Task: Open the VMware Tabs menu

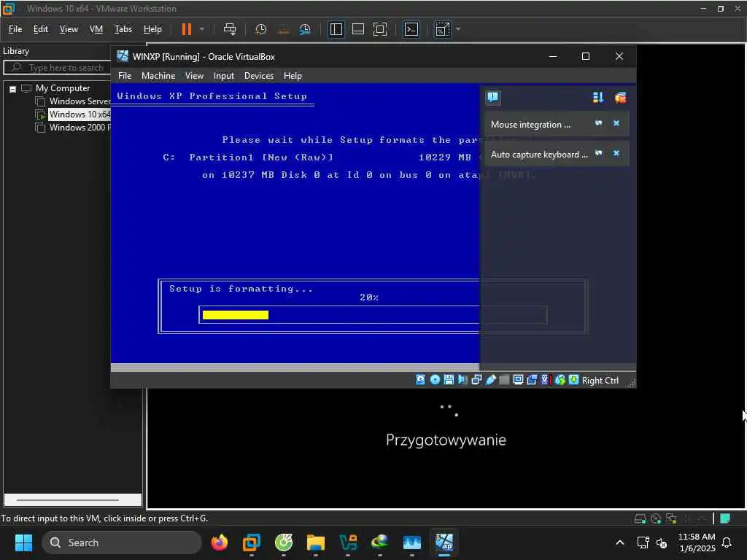Action: click(123, 29)
